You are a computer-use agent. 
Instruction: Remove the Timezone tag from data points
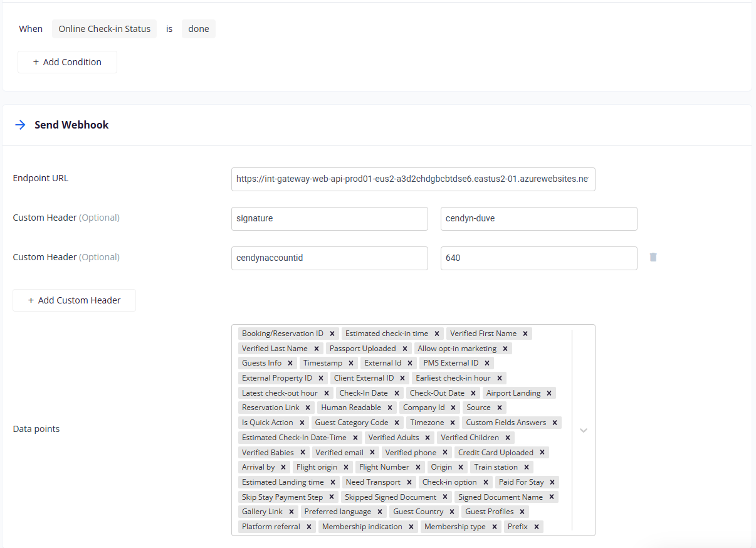pyautogui.click(x=453, y=423)
